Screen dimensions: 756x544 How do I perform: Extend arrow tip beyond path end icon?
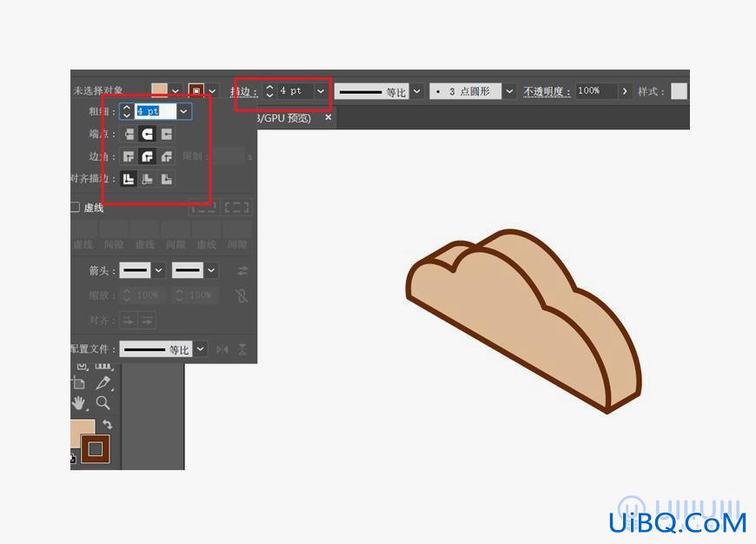click(128, 320)
